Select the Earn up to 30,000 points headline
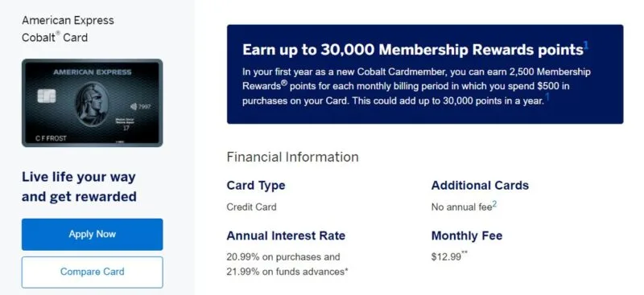Screen dimensions: 644x295 (x=413, y=50)
